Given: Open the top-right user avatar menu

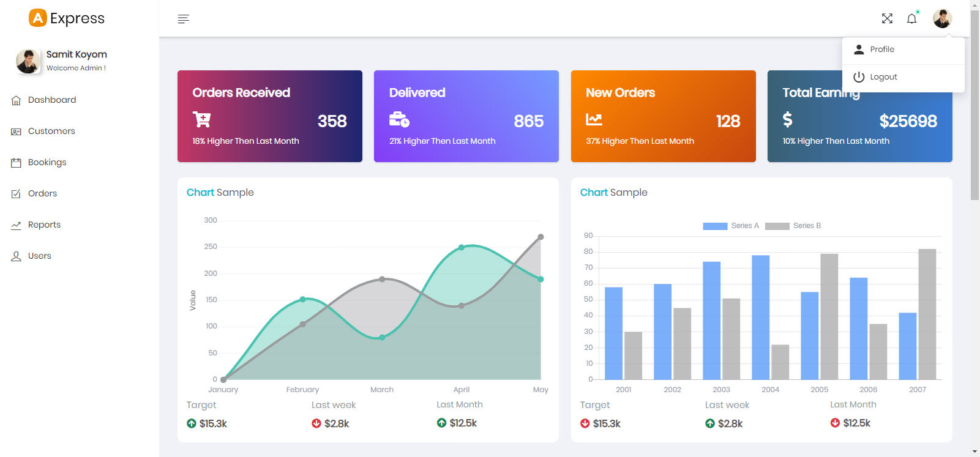Looking at the screenshot, I should pos(942,18).
